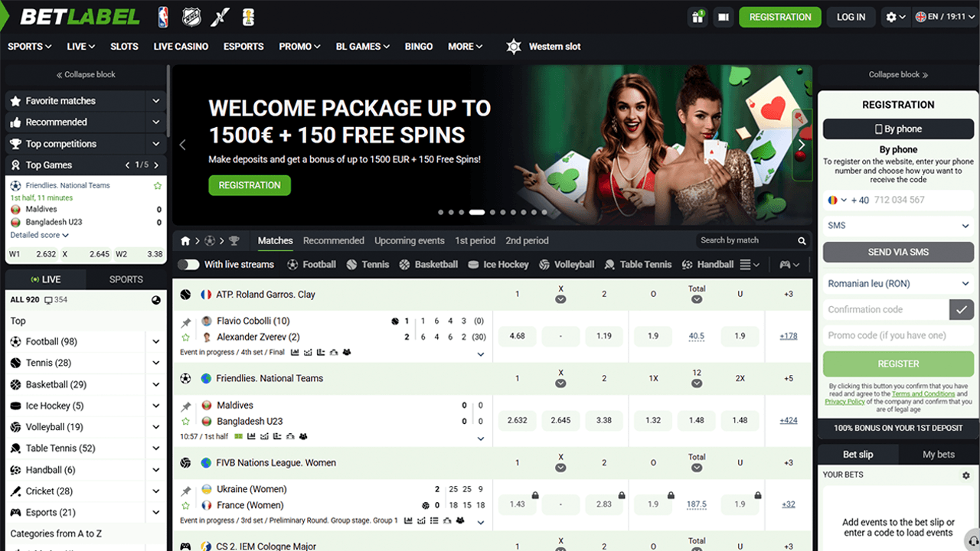Open the settings gear in header

(x=895, y=17)
